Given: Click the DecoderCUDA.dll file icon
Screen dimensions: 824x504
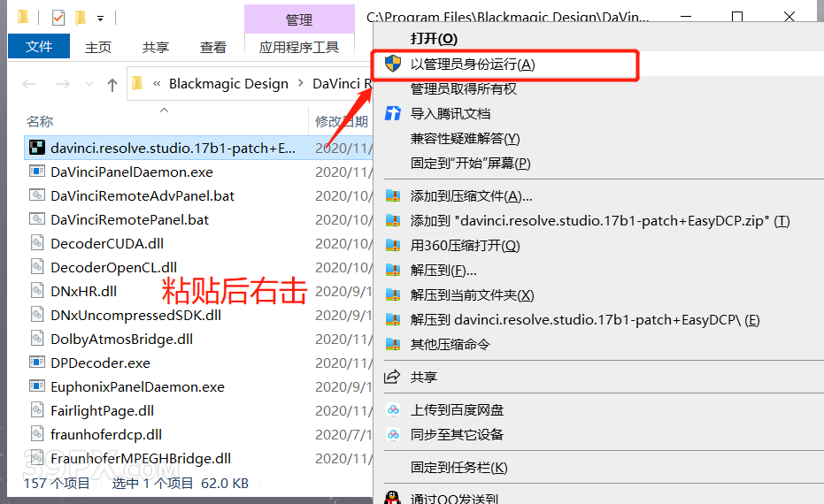Looking at the screenshot, I should [37, 243].
